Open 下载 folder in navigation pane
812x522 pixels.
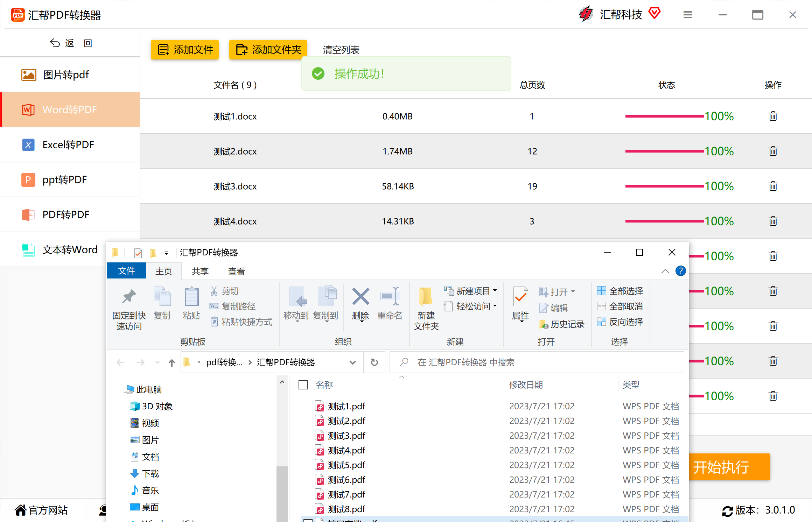[145, 473]
